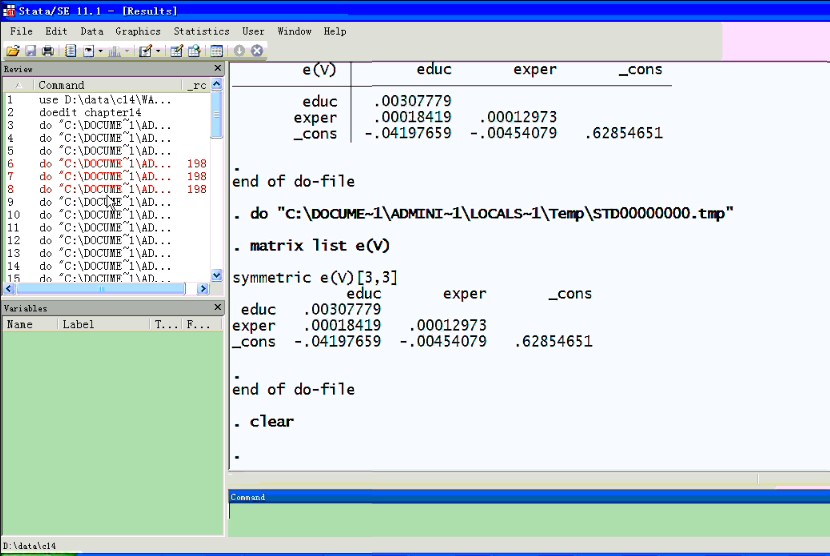Open the Data Editor (edit) icon

pyautogui.click(x=177, y=51)
